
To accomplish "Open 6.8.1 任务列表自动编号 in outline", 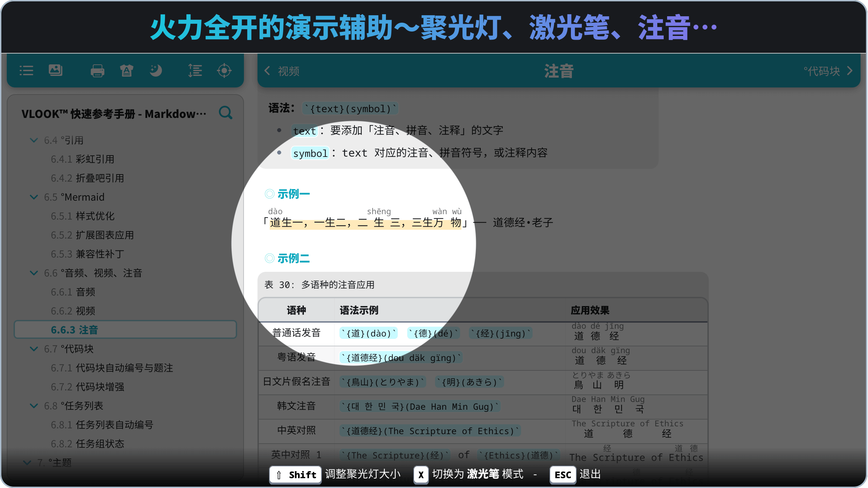I will coord(102,425).
